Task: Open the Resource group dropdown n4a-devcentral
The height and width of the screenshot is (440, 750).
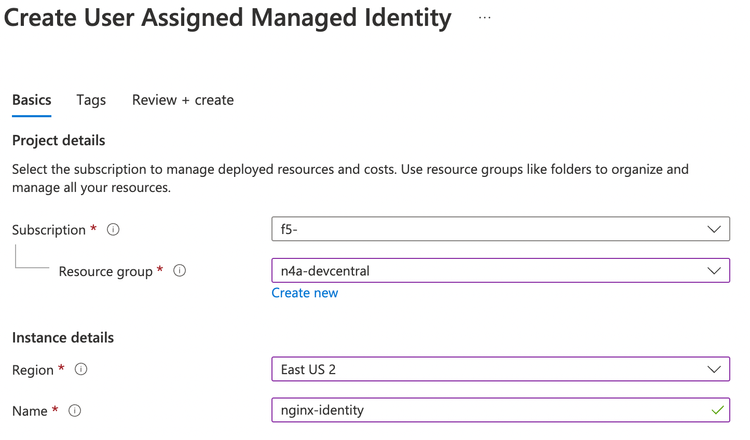Action: [x=500, y=271]
